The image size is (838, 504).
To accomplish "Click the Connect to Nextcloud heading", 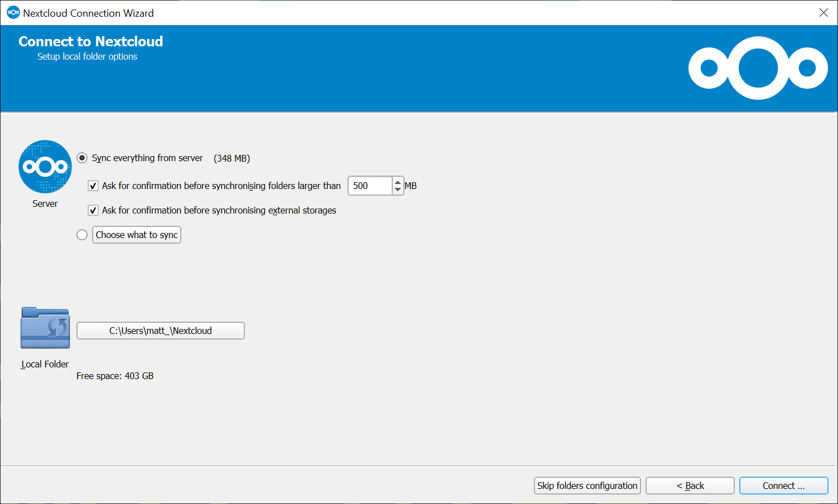I will click(91, 41).
